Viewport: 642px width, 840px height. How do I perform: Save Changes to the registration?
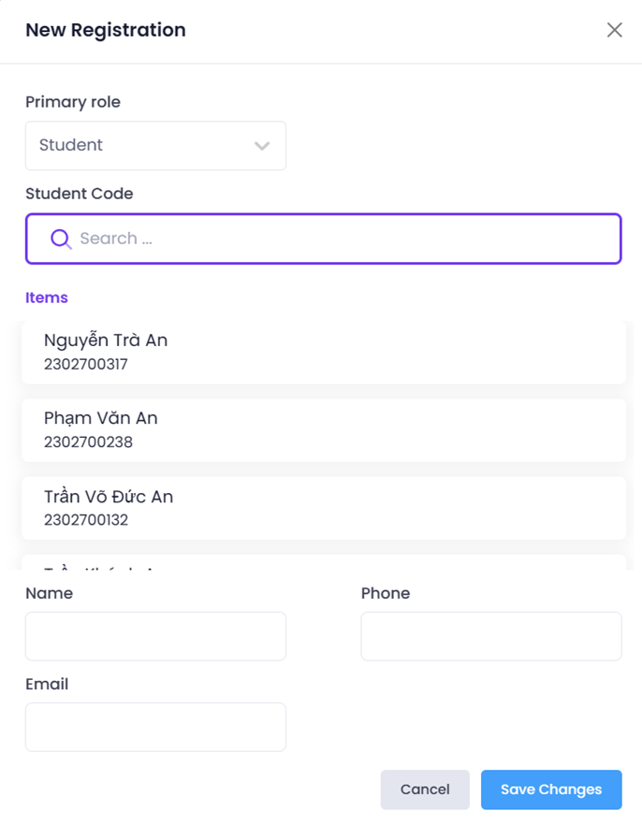551,789
